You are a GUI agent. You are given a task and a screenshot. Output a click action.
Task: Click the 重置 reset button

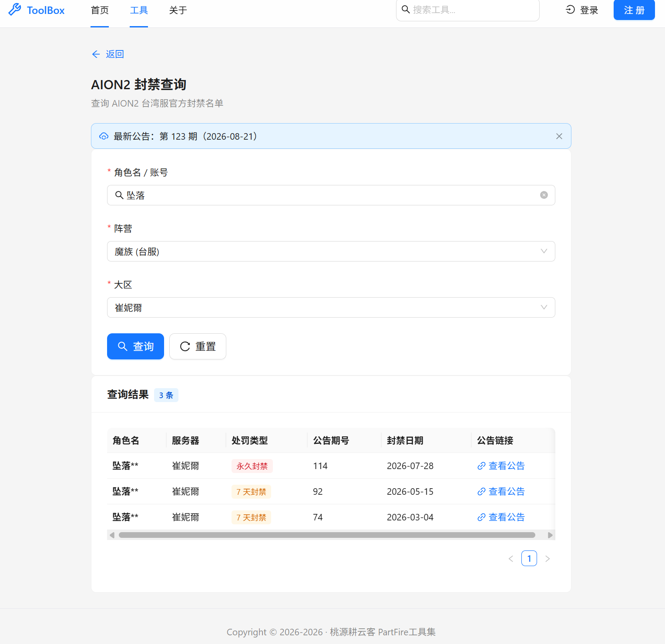pos(198,346)
